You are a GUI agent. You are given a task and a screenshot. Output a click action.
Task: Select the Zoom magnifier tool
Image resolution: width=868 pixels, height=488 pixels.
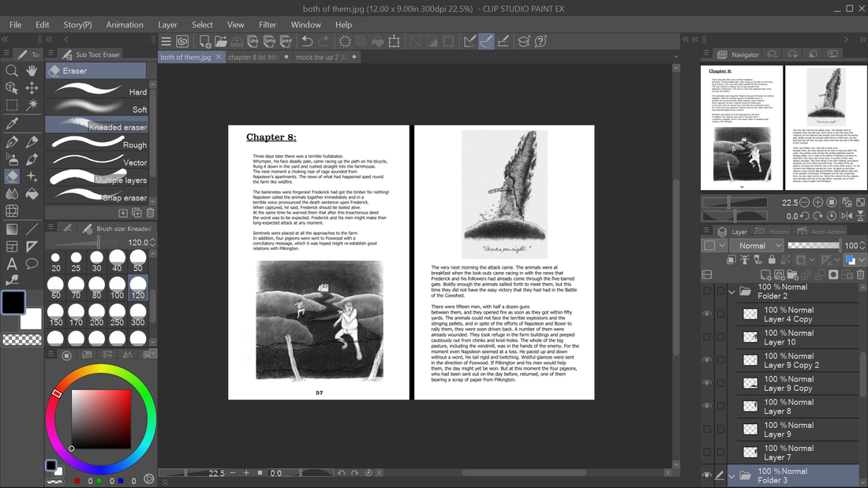tap(12, 70)
